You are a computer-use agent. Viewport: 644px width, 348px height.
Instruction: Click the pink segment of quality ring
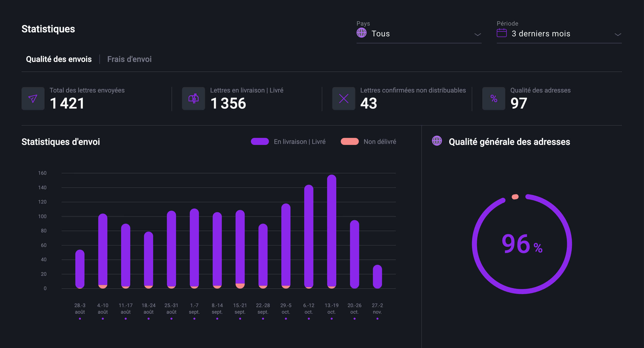coord(515,197)
